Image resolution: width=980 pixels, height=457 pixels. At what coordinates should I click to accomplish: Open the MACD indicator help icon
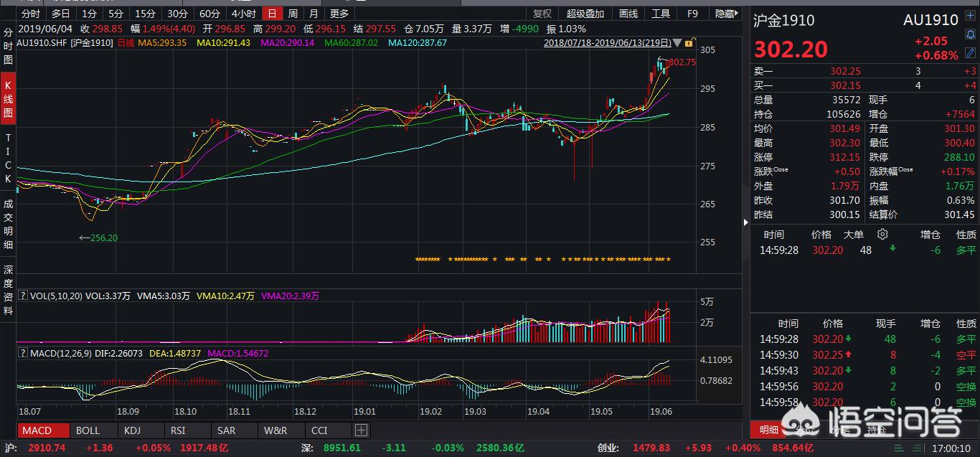click(23, 353)
